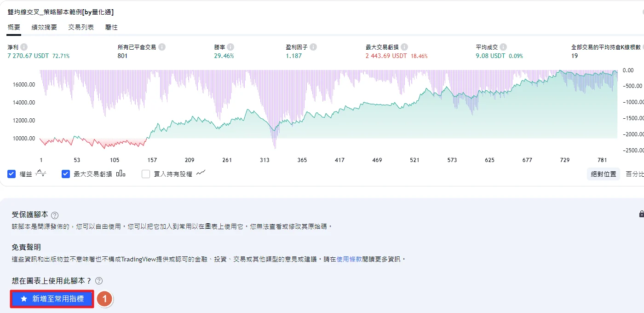Open info icon next to 淨利
Image resolution: width=644 pixels, height=313 pixels.
point(24,47)
